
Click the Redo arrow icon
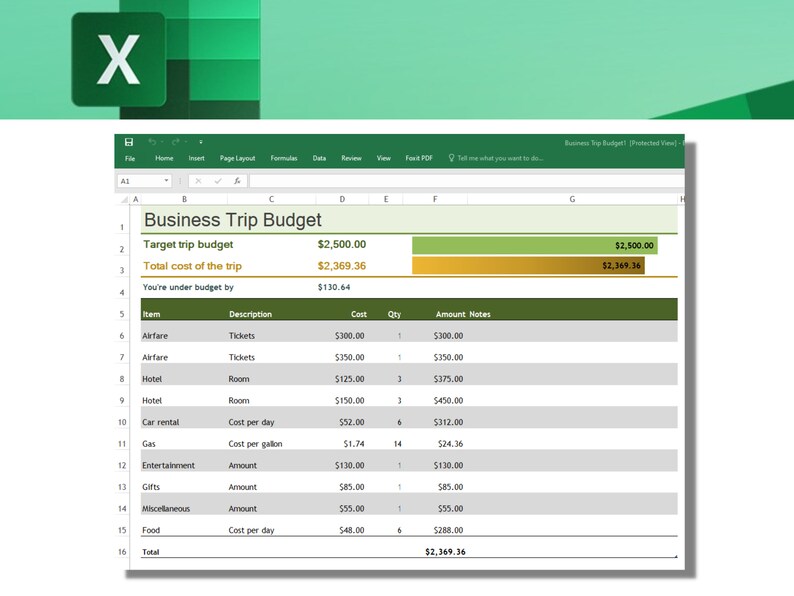pos(176,142)
